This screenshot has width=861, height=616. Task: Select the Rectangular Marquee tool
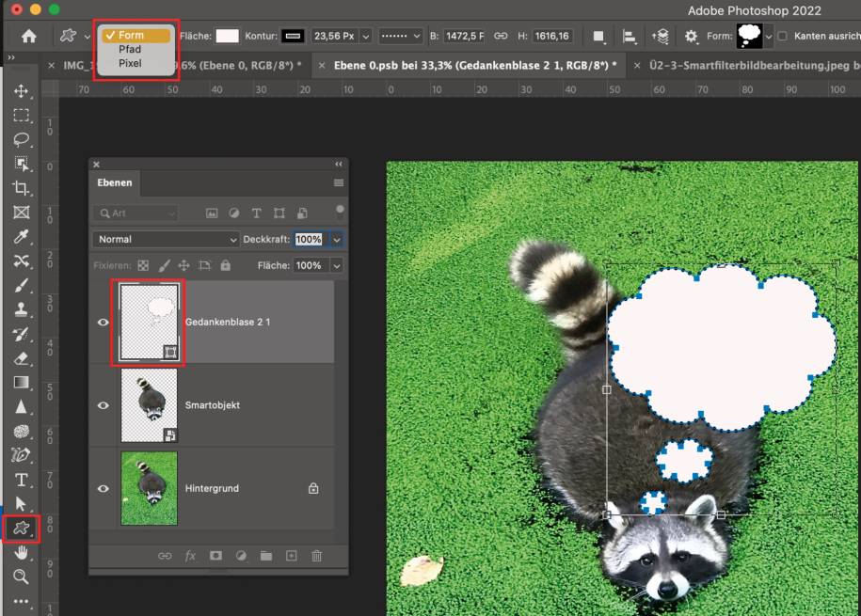click(21, 116)
